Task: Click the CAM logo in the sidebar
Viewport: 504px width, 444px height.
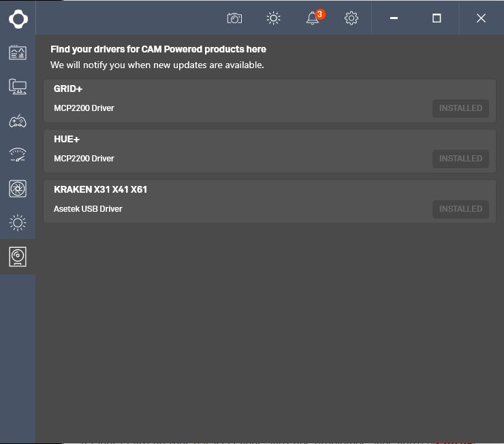Action: point(18,18)
